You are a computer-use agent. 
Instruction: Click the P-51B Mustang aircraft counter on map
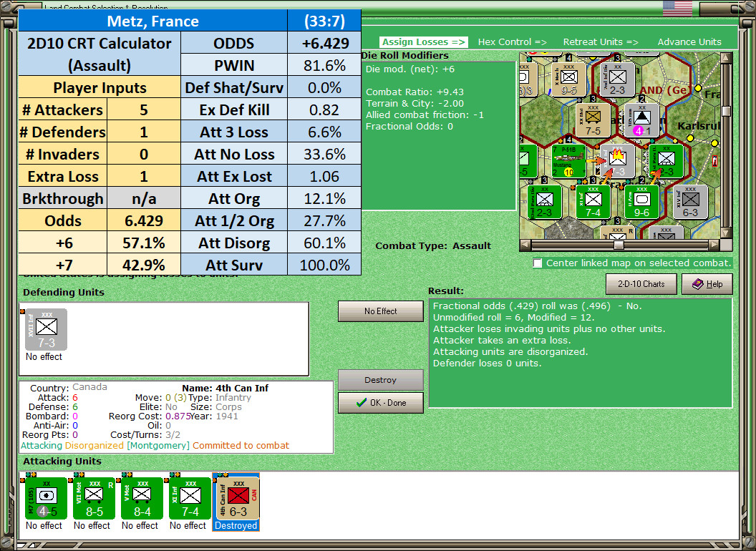click(x=568, y=161)
